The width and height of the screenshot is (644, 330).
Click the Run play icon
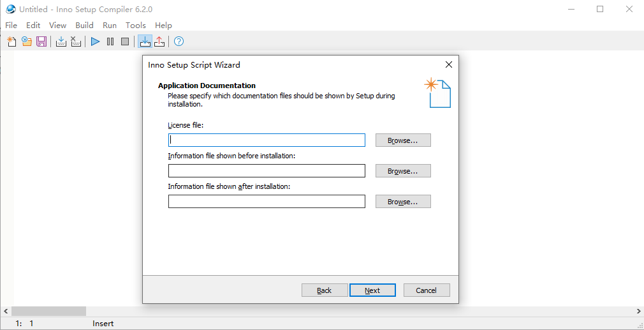tap(95, 41)
